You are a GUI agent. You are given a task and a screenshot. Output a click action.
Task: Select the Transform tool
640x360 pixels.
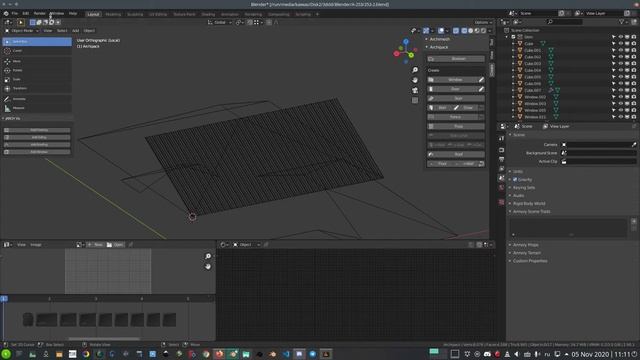[37, 88]
